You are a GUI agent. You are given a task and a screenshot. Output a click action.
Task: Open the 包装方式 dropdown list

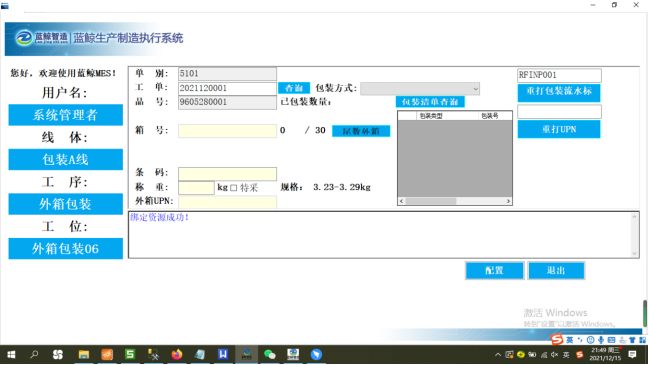(420, 89)
